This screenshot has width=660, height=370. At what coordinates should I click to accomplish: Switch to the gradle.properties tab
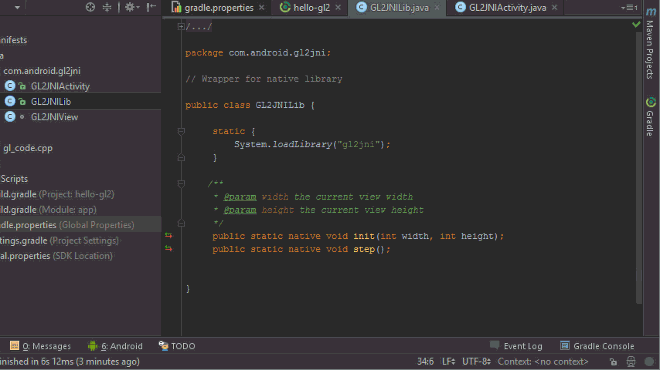218,8
